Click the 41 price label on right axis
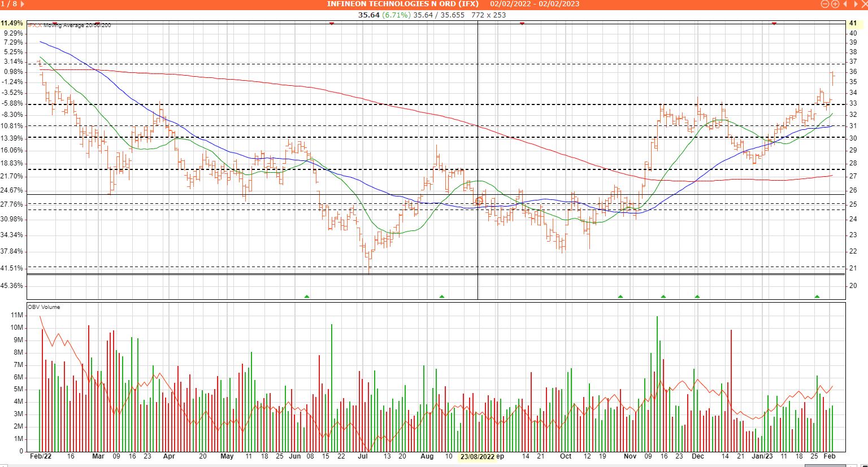 click(853, 23)
